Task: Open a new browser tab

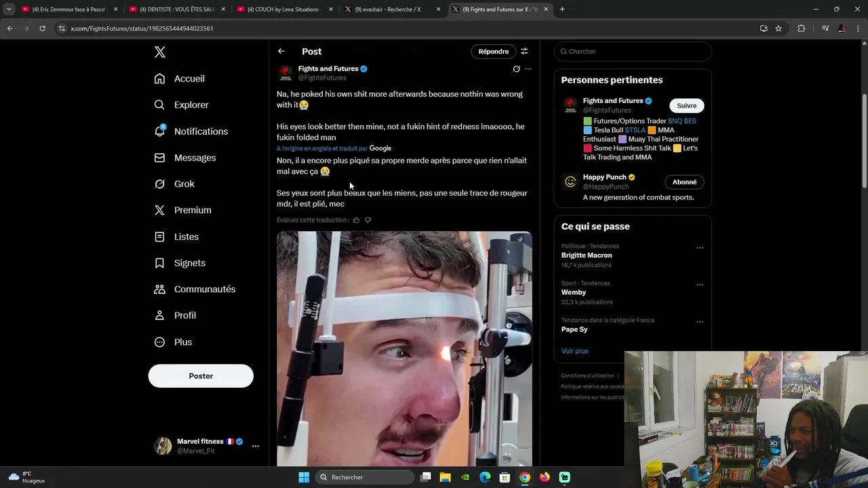Action: coord(562,9)
